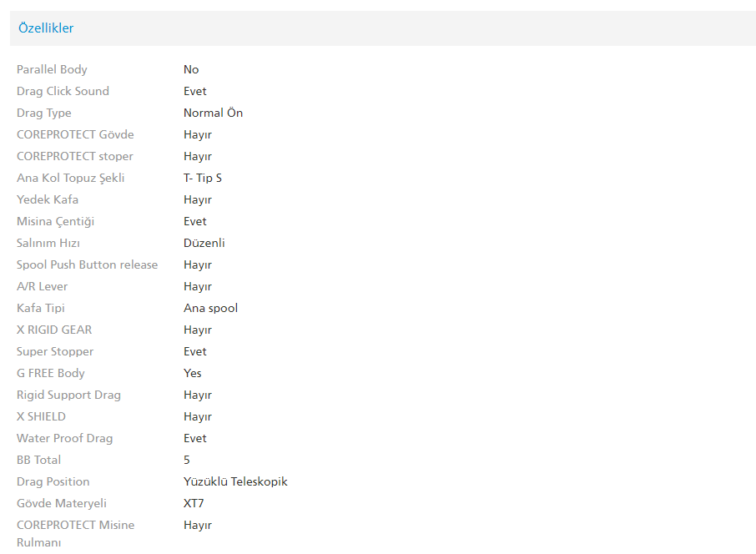Select the Normal Ön drag type value
Screen dimensions: 756x554
coord(213,113)
